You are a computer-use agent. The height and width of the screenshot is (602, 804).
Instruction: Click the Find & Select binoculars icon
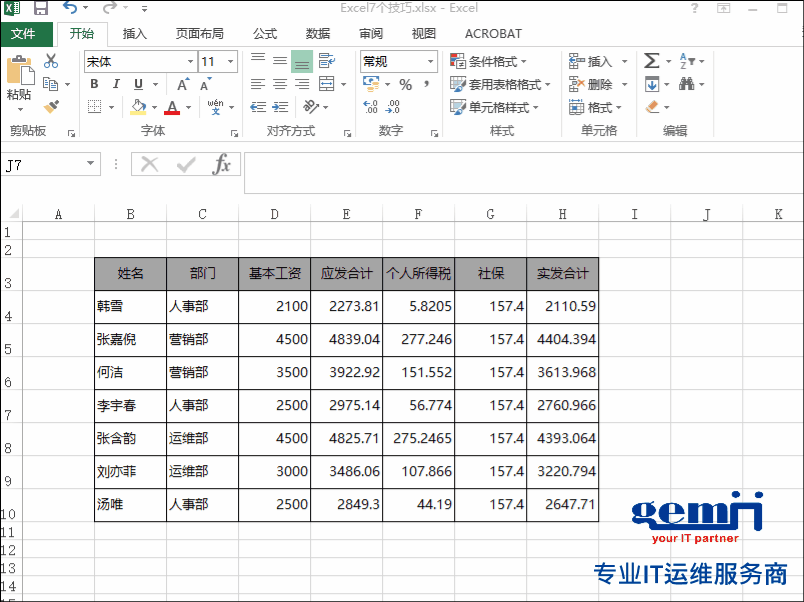(686, 84)
